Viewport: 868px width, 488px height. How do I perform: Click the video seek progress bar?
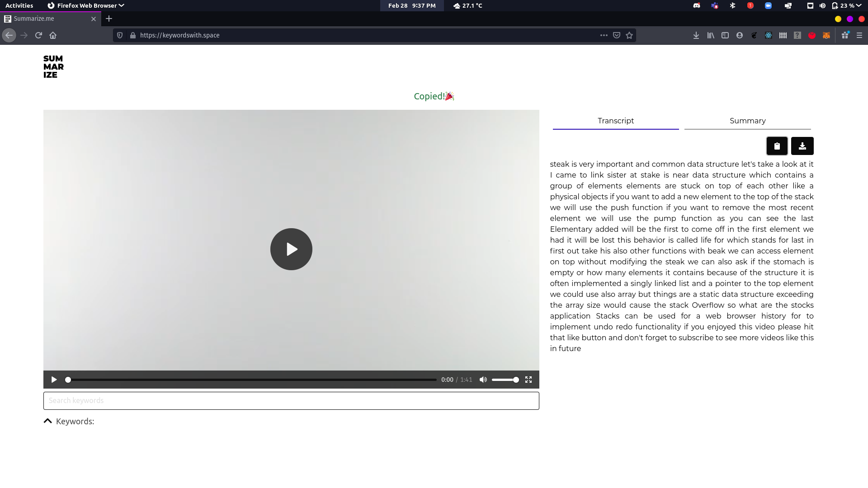(x=252, y=380)
